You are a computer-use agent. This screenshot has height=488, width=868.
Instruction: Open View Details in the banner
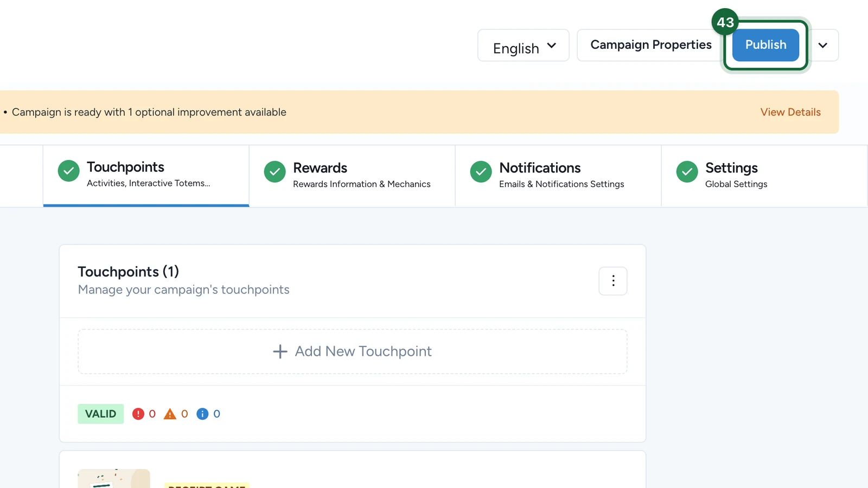(x=790, y=112)
